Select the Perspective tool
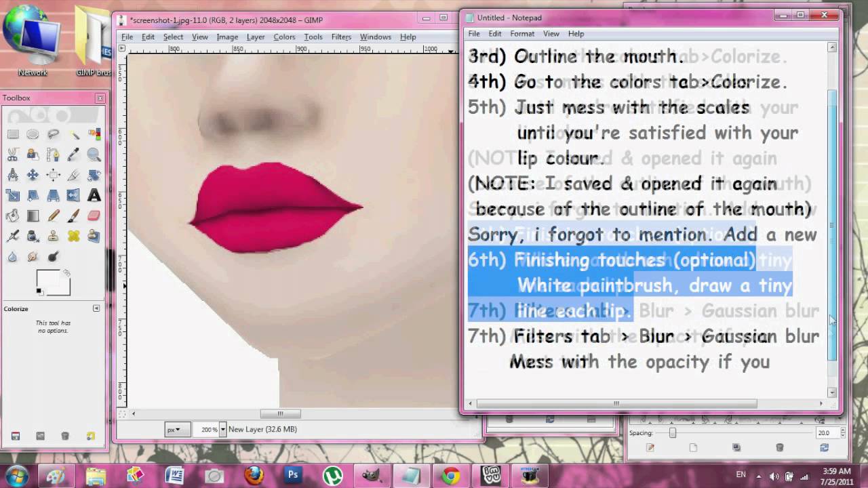 coord(54,195)
